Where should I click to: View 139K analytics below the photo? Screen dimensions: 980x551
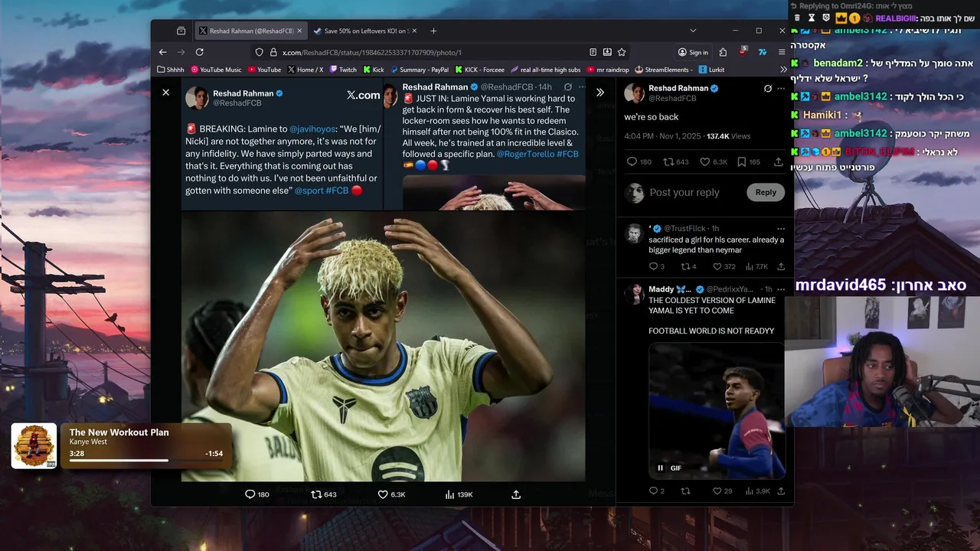(459, 494)
